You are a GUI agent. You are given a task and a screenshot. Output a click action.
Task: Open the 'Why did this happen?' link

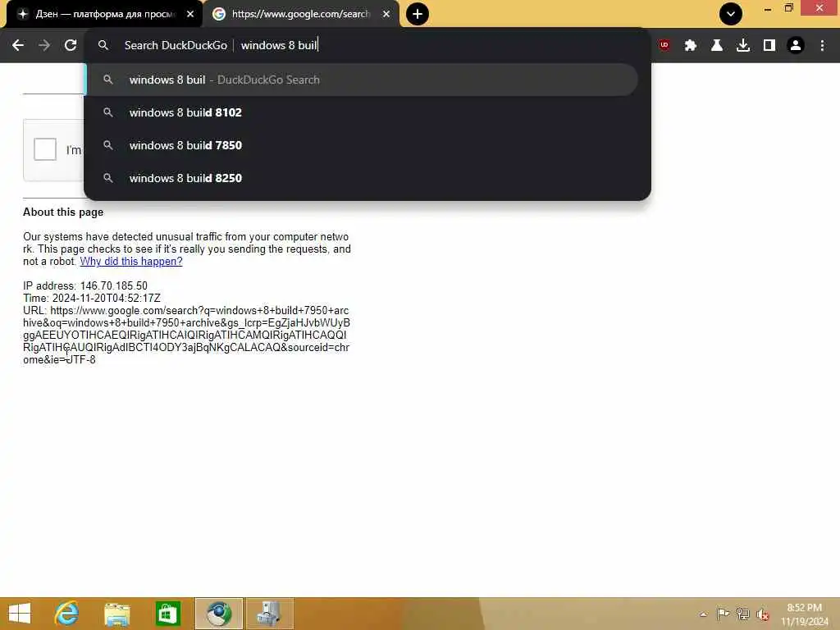131,262
